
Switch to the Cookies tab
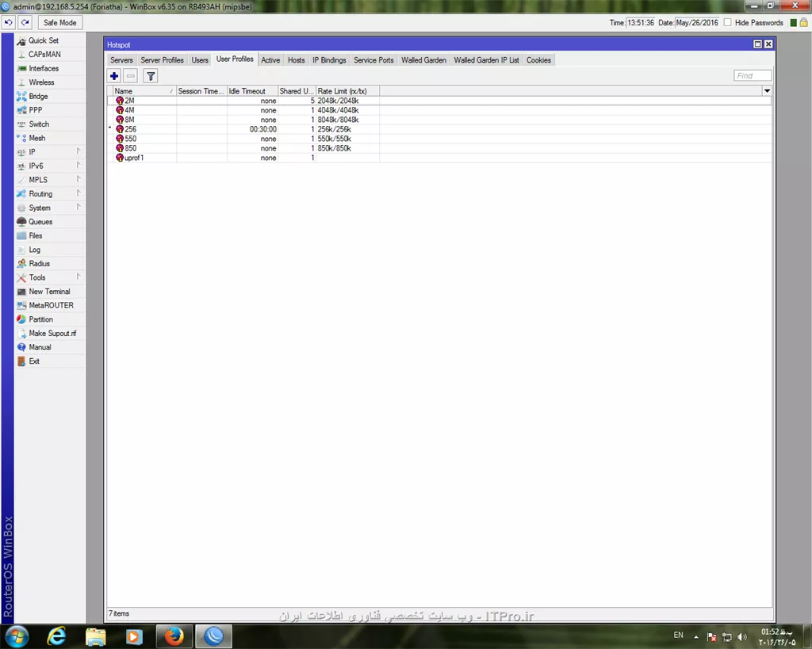point(538,60)
